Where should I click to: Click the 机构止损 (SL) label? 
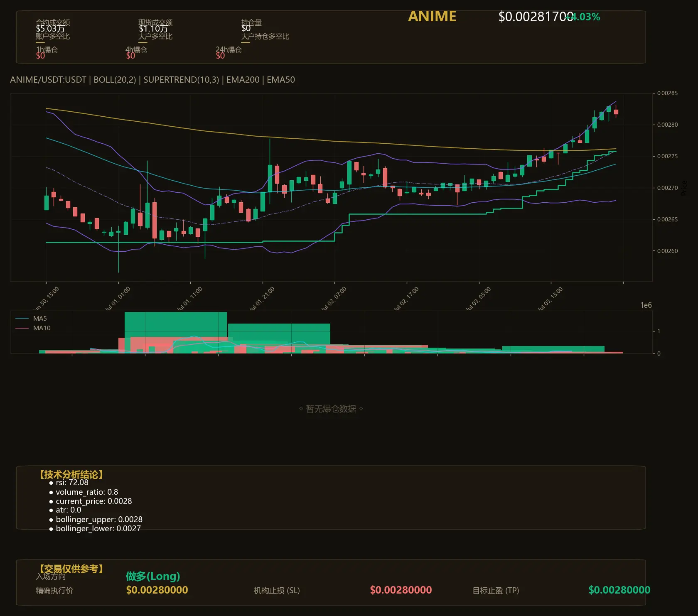pos(277,590)
